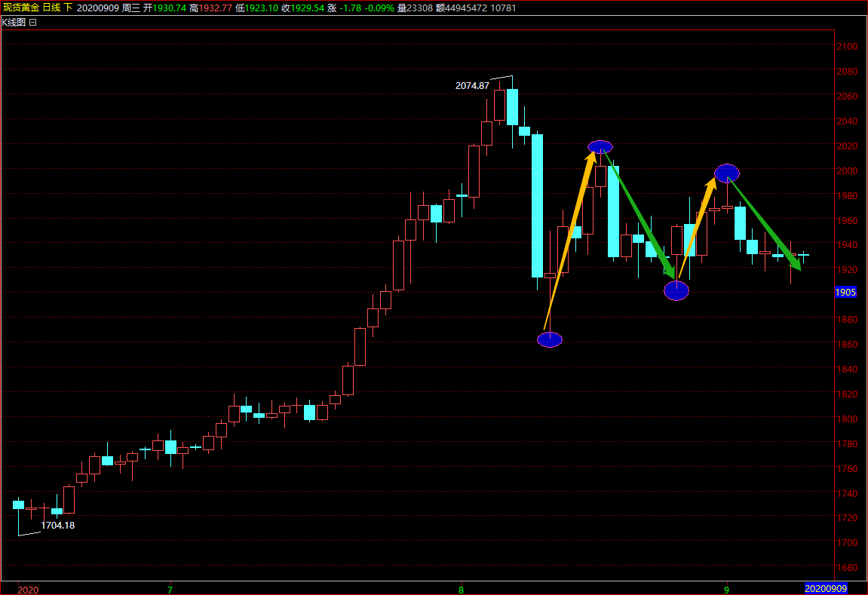This screenshot has width=868, height=595.
Task: Click the 1704.18 low price label
Action: tap(57, 526)
